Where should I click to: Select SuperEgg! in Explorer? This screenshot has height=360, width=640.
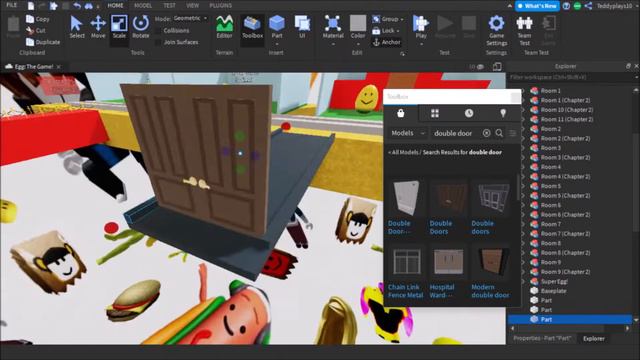[554, 281]
